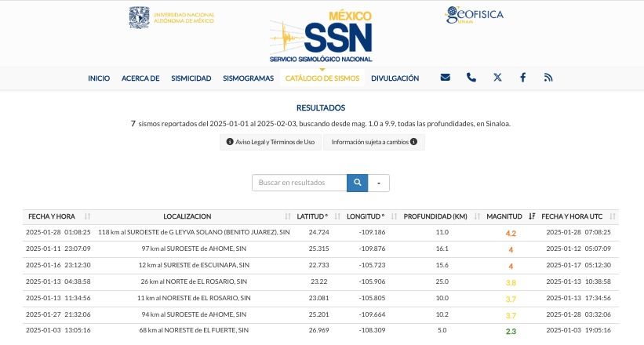Sort by Fecha y Hora column arrows

click(87, 216)
